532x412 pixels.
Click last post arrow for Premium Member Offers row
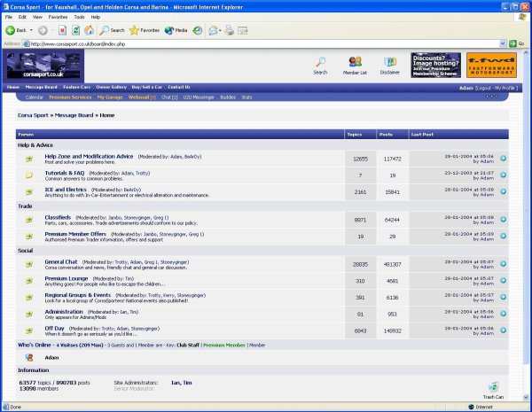pyautogui.click(x=503, y=236)
